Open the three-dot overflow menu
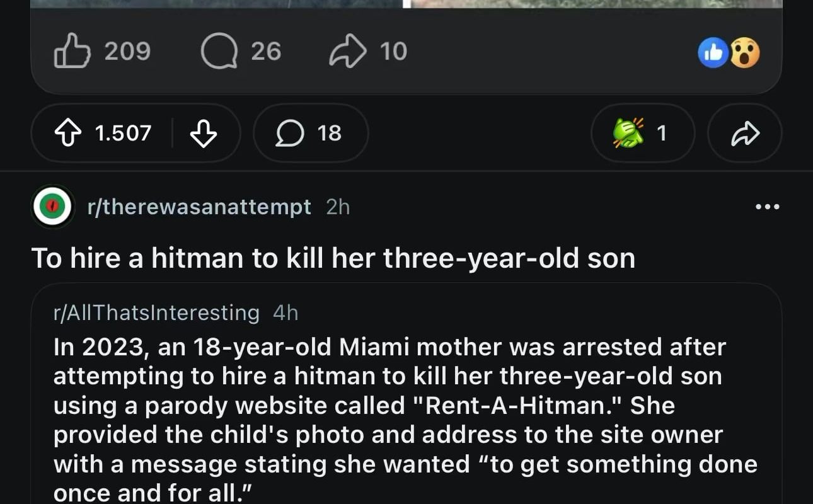Image resolution: width=813 pixels, height=504 pixels. tap(767, 206)
